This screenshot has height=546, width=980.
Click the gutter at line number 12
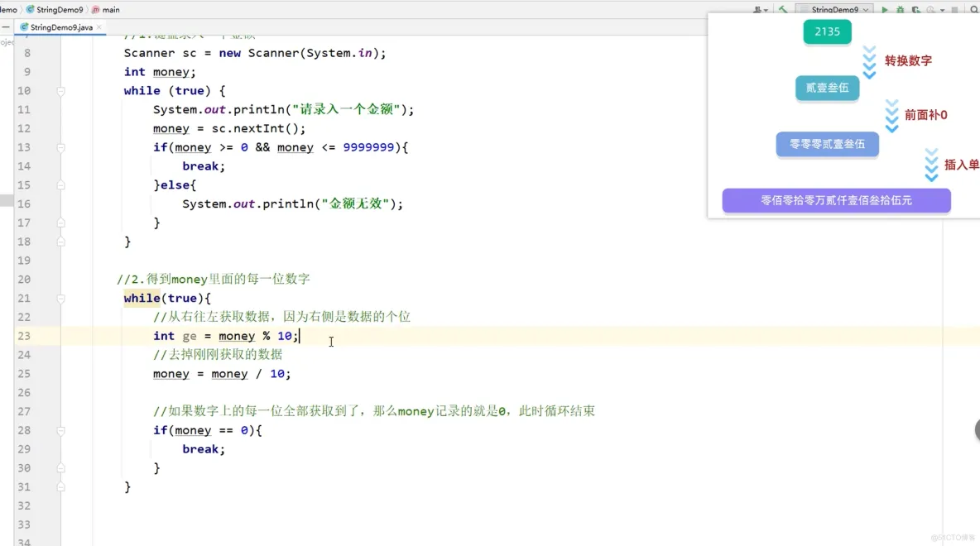(x=24, y=129)
